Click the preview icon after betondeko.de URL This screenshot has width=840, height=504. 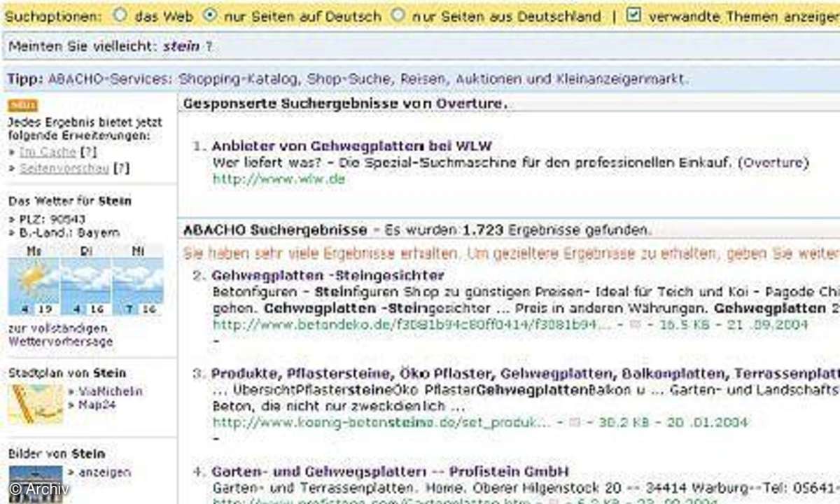tap(635, 325)
